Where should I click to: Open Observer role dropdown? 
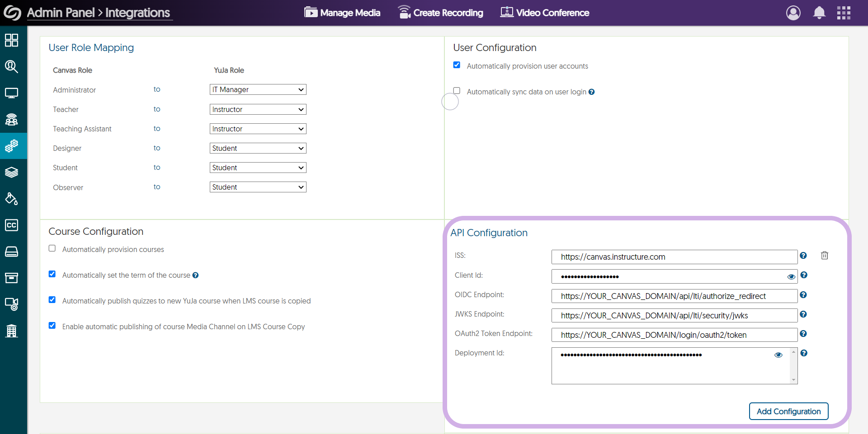coord(258,187)
